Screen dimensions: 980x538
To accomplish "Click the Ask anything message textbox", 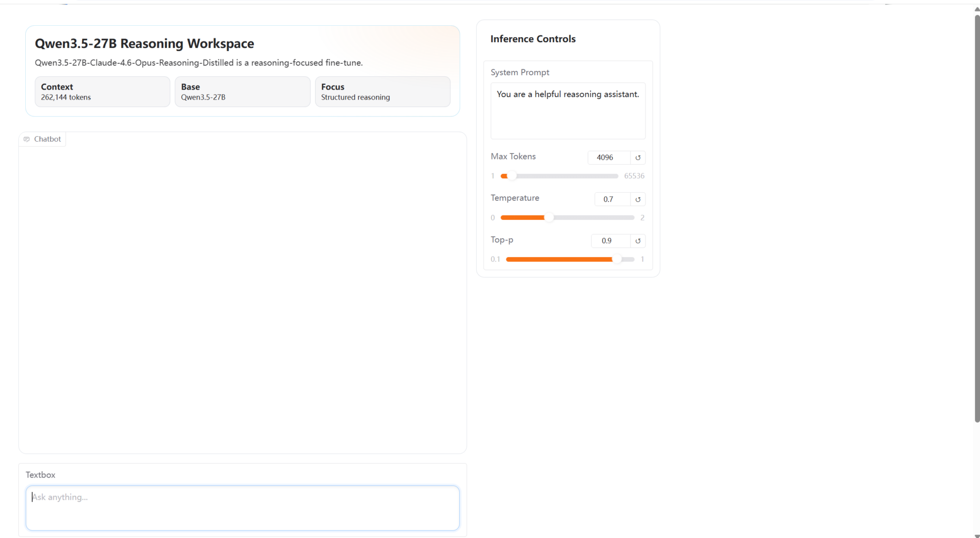I will (243, 508).
